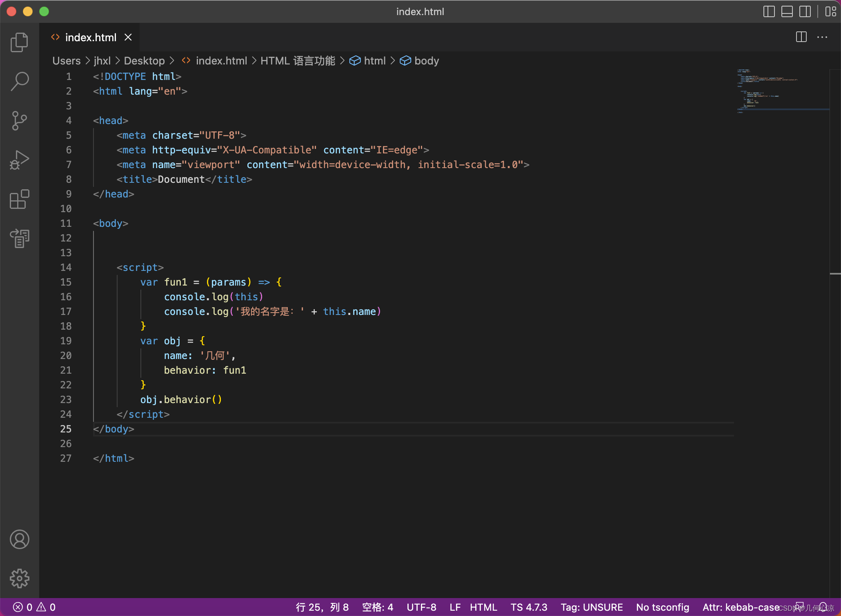Click obj.behavior() call on line 23
The height and width of the screenshot is (616, 841).
point(181,399)
